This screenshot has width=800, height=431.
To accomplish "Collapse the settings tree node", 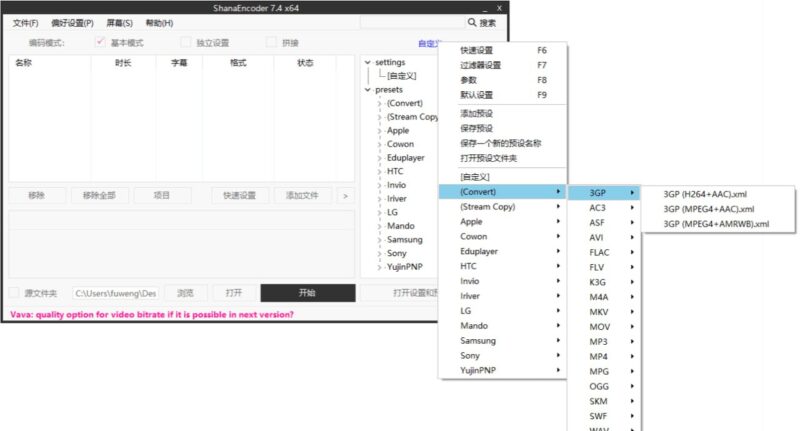I will [368, 62].
